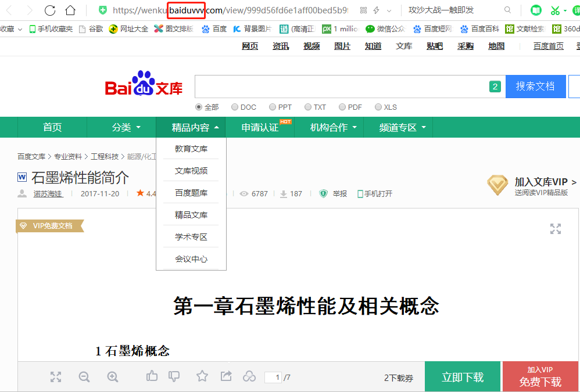Image resolution: width=580 pixels, height=392 pixels.
Task: Click the lightning speed-mode icon
Action: [x=377, y=10]
